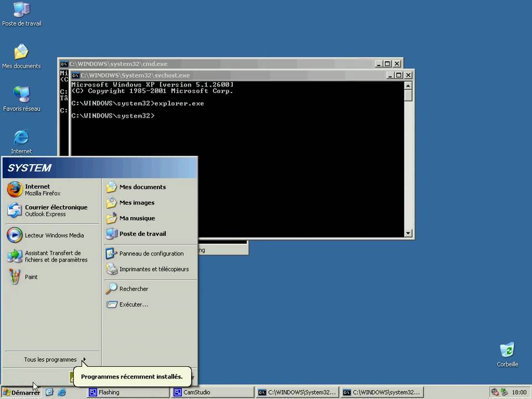Launch Paint from the Start menu
532x399 pixels.
click(x=52, y=277)
